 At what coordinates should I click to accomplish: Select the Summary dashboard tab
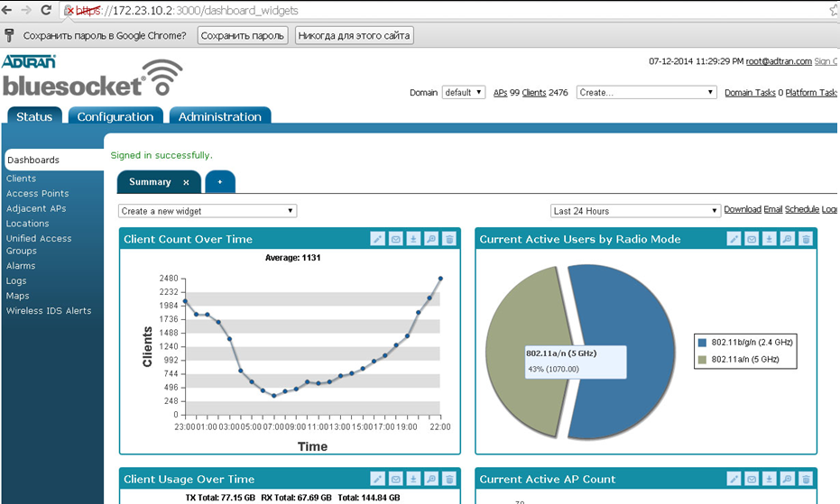[150, 182]
